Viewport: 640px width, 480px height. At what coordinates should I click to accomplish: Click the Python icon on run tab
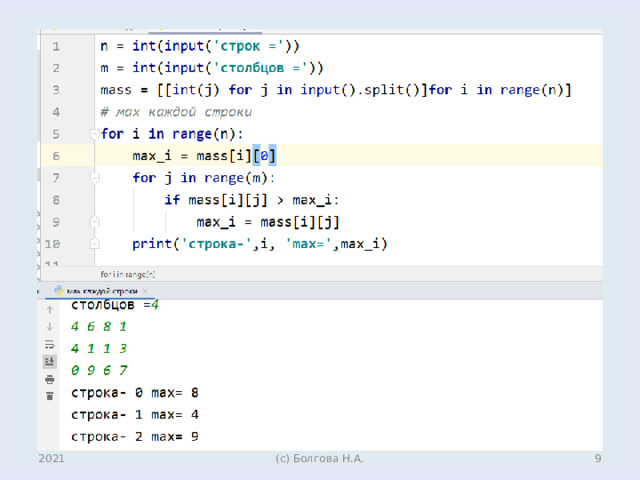point(59,291)
